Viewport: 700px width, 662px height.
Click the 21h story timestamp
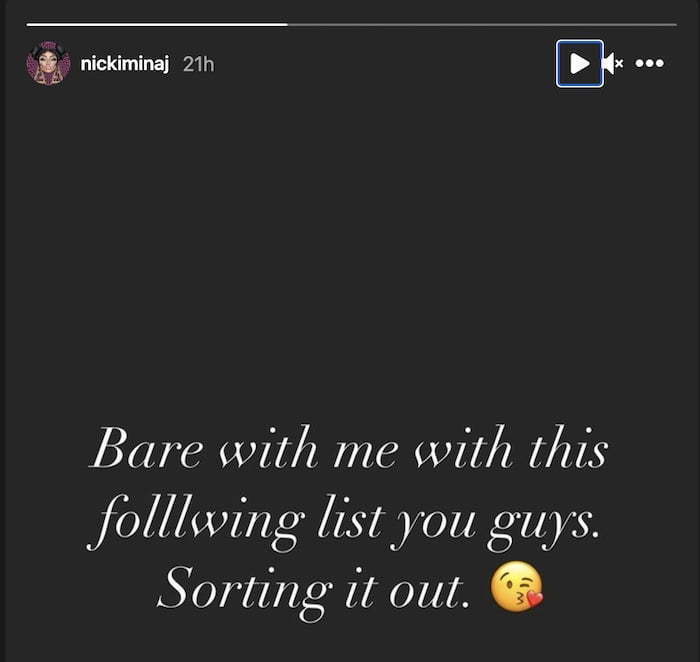click(x=199, y=64)
